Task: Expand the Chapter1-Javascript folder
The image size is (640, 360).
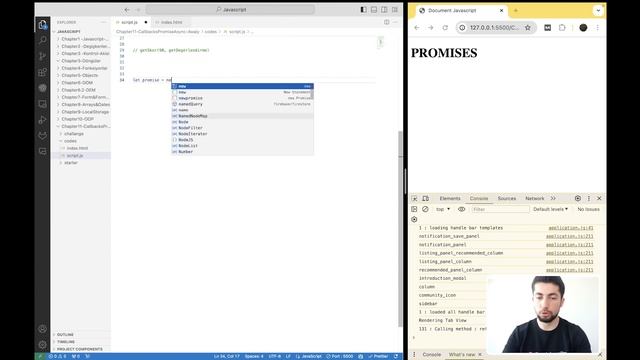Action: [x=82, y=39]
